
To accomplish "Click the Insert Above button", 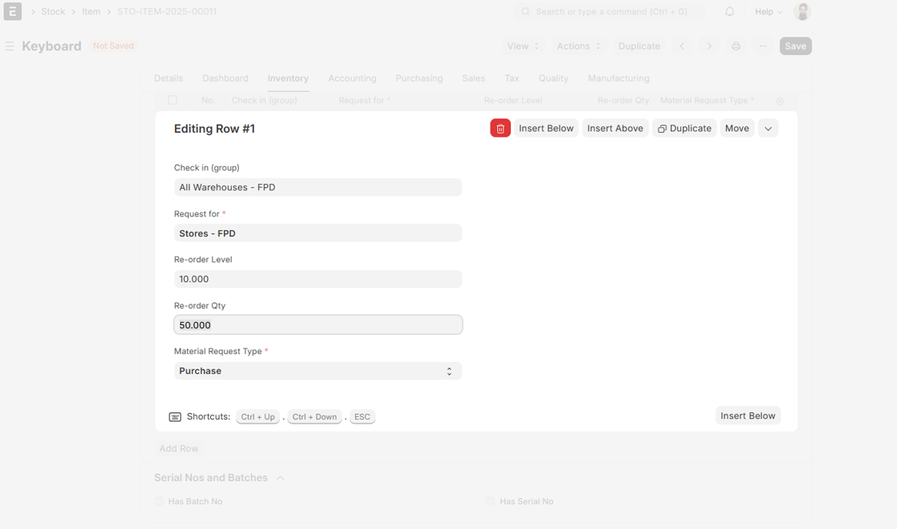I will 615,128.
